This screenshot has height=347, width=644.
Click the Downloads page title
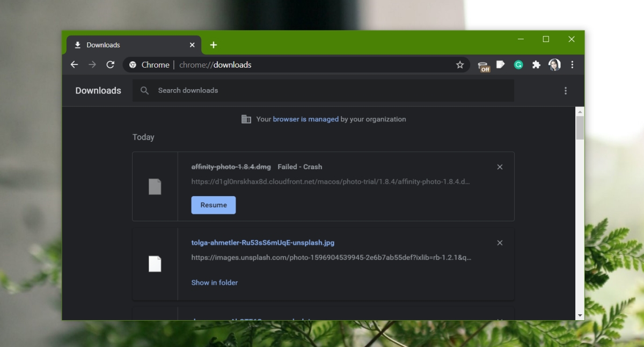click(98, 91)
